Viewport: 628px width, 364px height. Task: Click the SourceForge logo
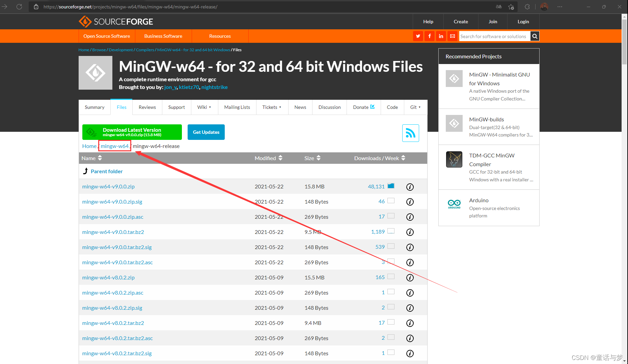(116, 22)
